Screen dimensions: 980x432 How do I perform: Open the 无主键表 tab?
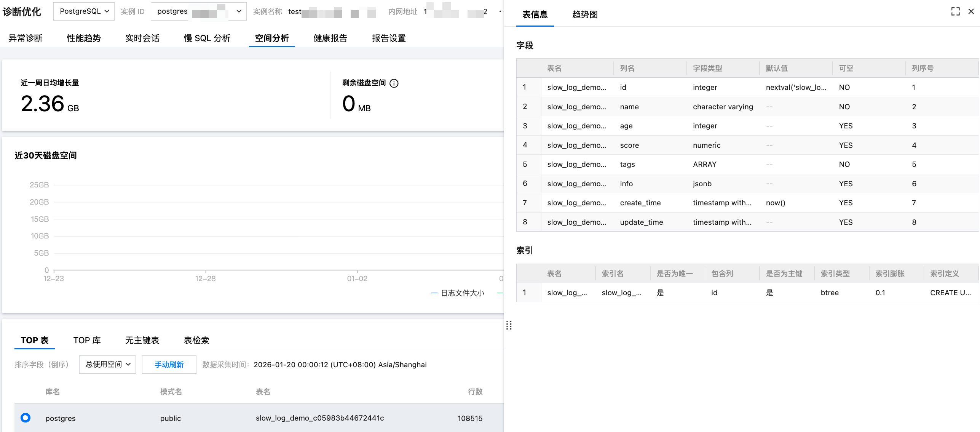(142, 340)
